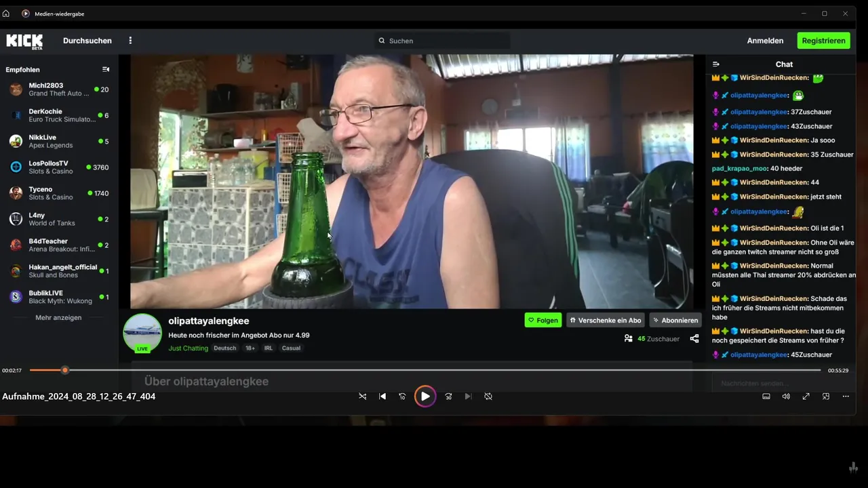Click the L4ny avatar icon
Image resolution: width=868 pixels, height=488 pixels.
(16, 219)
